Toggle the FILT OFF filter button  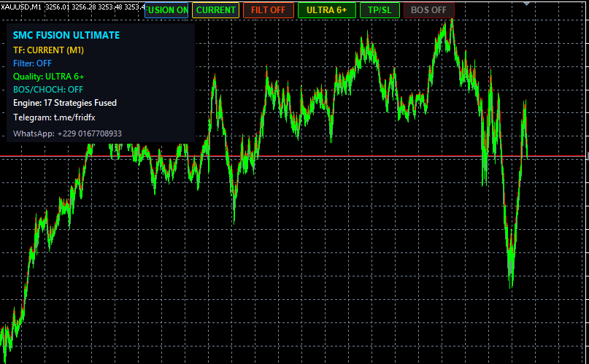pyautogui.click(x=268, y=10)
